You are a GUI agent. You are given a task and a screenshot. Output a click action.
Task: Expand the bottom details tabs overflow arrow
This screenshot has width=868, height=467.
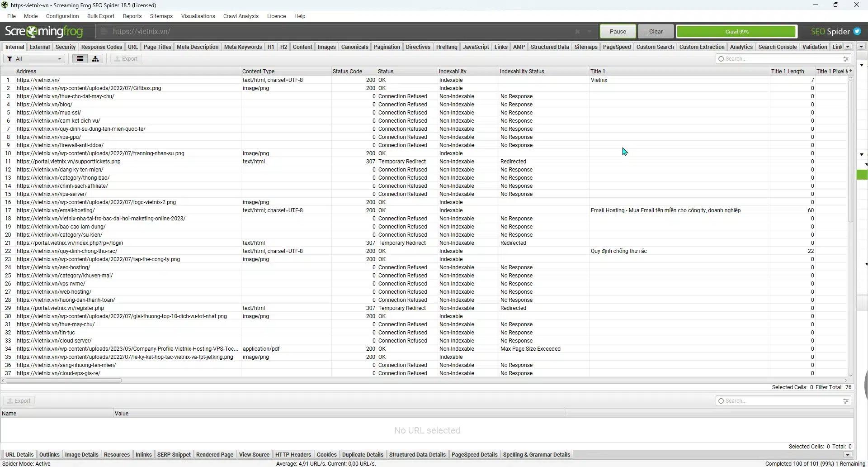tap(848, 455)
